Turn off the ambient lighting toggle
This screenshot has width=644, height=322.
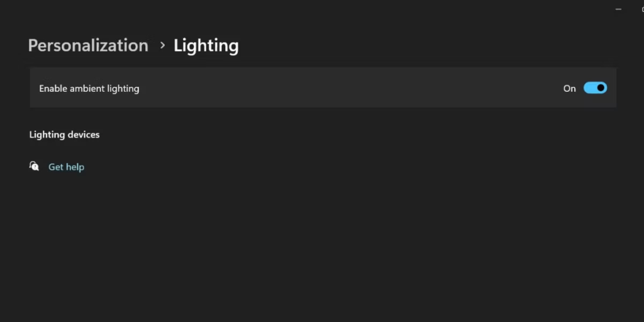(595, 88)
